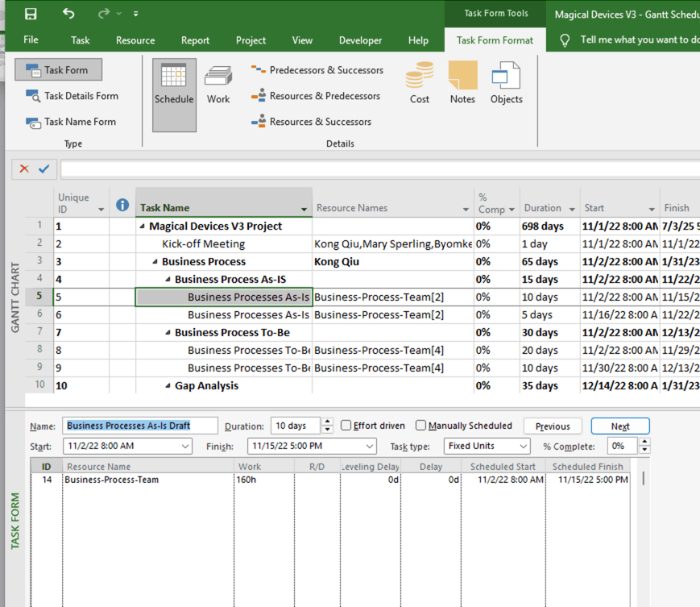700x607 pixels.
Task: Click the Previous button in Task Form
Action: point(553,426)
